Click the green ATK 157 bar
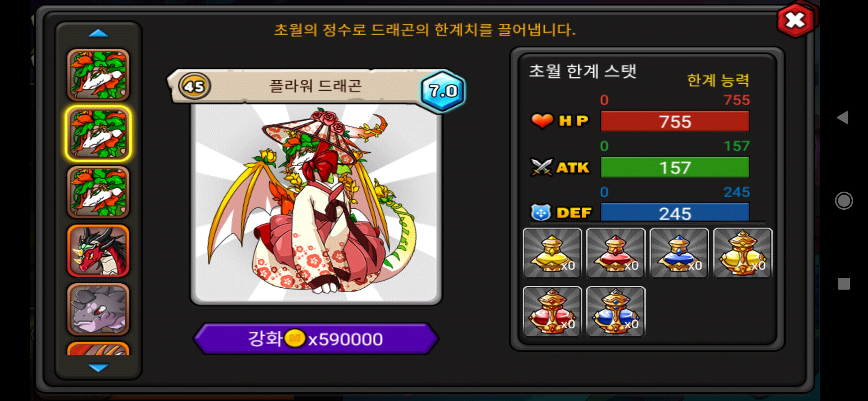This screenshot has width=868, height=401. tap(675, 167)
